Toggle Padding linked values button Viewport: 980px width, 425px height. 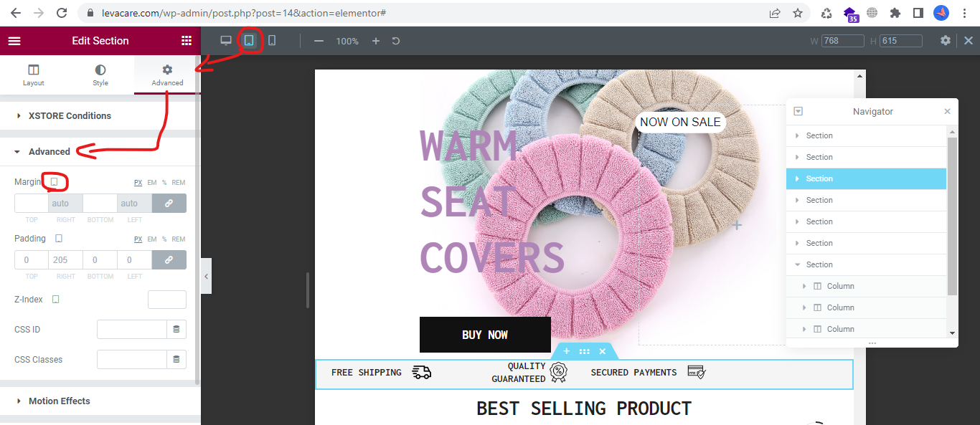pyautogui.click(x=169, y=260)
